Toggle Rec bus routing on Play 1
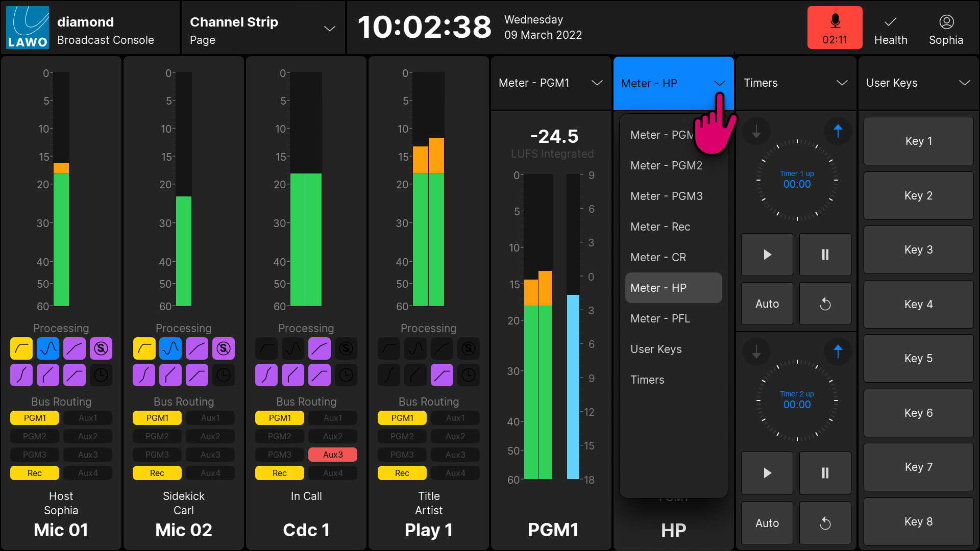Viewport: 980px width, 551px height. coord(402,473)
